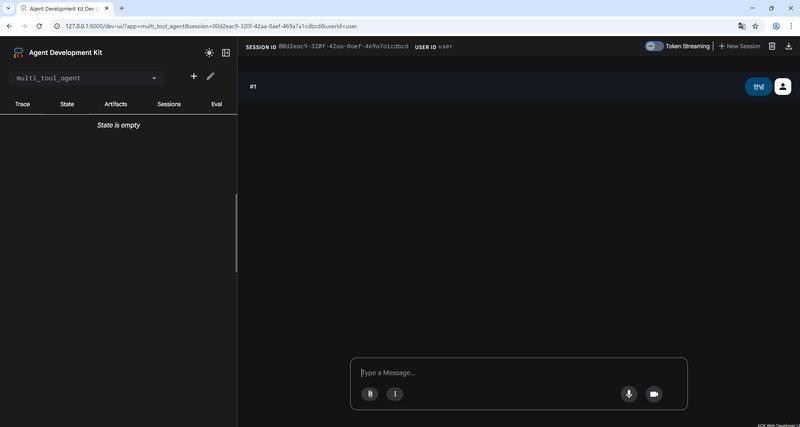Toggle the Token Streaming switch
800x427 pixels.
654,46
